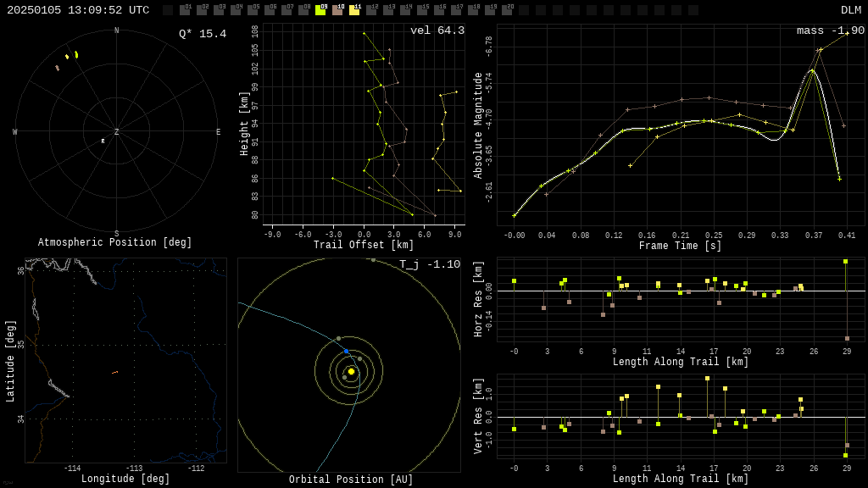Click the Orbital Position [AU] label

pos(351,480)
